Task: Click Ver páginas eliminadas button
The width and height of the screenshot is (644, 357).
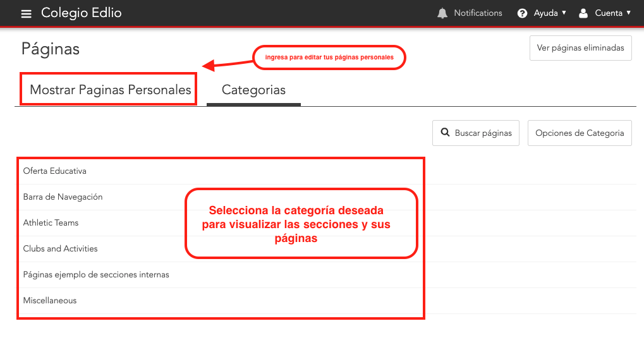Action: tap(580, 48)
